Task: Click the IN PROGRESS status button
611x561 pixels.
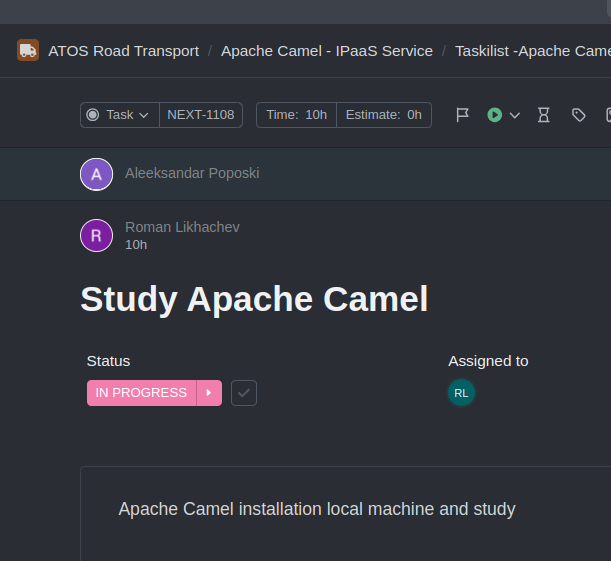Action: 141,393
